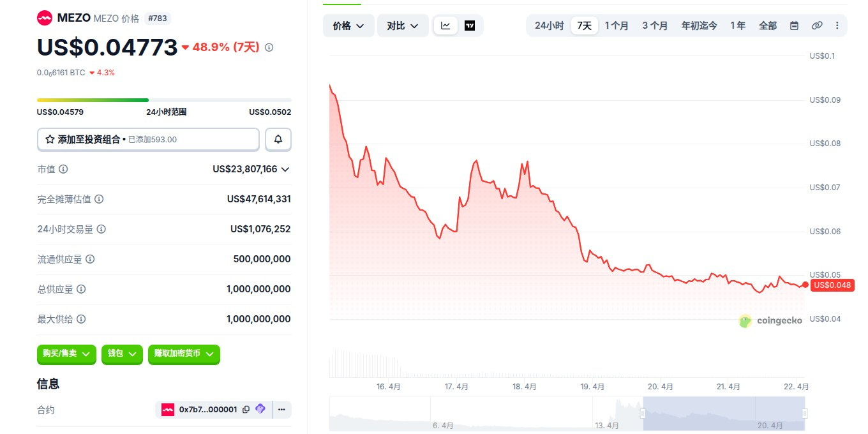Open more contract options ellipsis
Image resolution: width=868 pixels, height=434 pixels.
click(x=281, y=410)
